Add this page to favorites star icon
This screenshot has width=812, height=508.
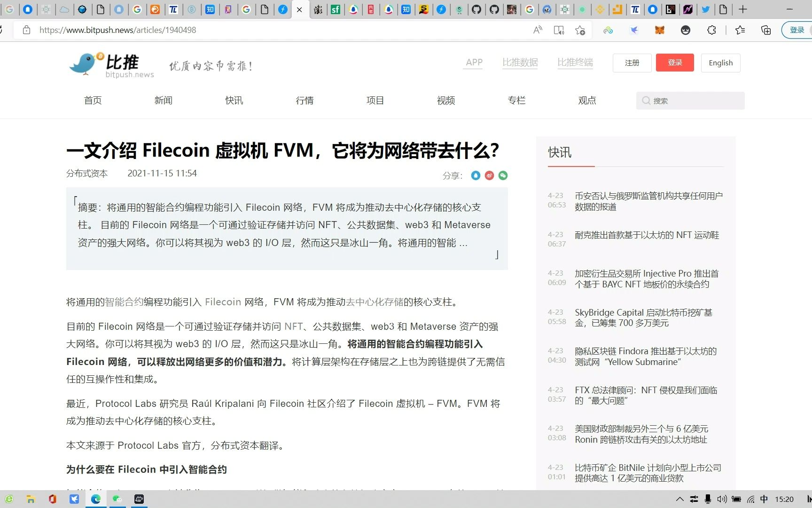pyautogui.click(x=580, y=30)
